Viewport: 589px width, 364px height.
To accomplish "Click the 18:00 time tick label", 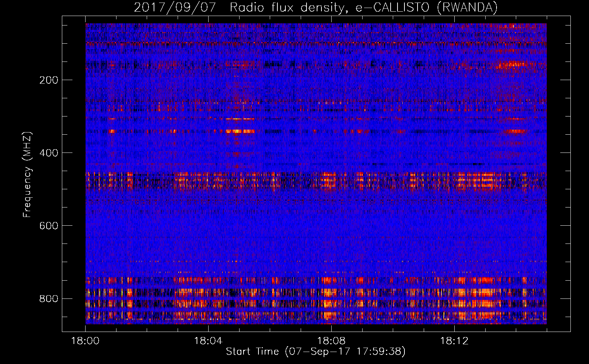I will [x=86, y=341].
